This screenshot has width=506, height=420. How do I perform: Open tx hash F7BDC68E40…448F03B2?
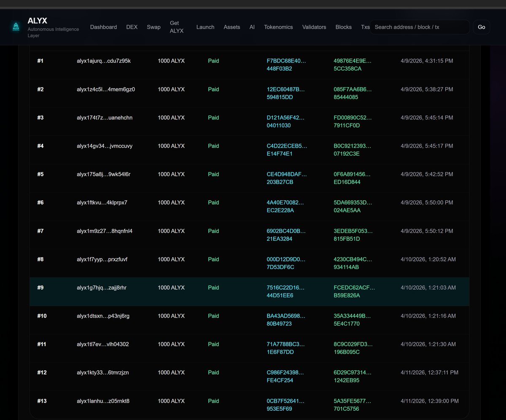click(x=287, y=65)
